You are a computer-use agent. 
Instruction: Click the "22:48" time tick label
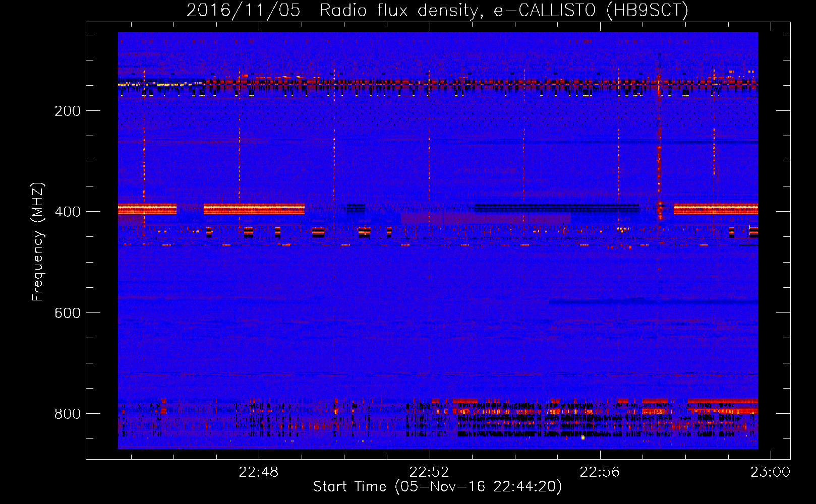259,472
